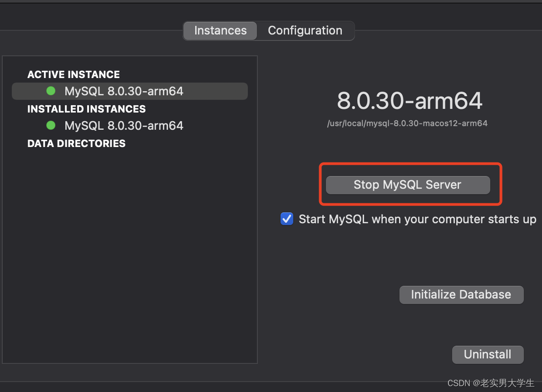
Task: Click the Initialize Database button
Action: [x=461, y=294]
